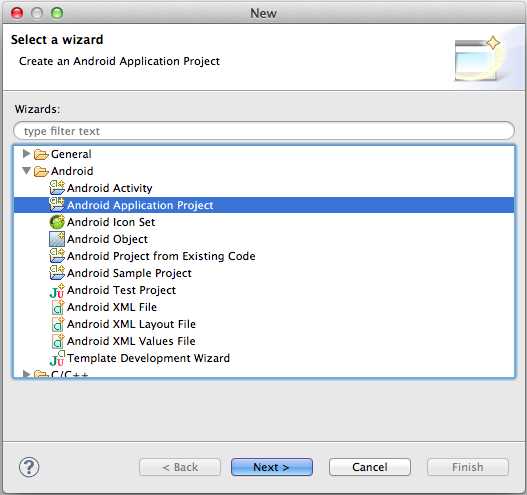Click the Android Sample Project icon

pyautogui.click(x=57, y=273)
